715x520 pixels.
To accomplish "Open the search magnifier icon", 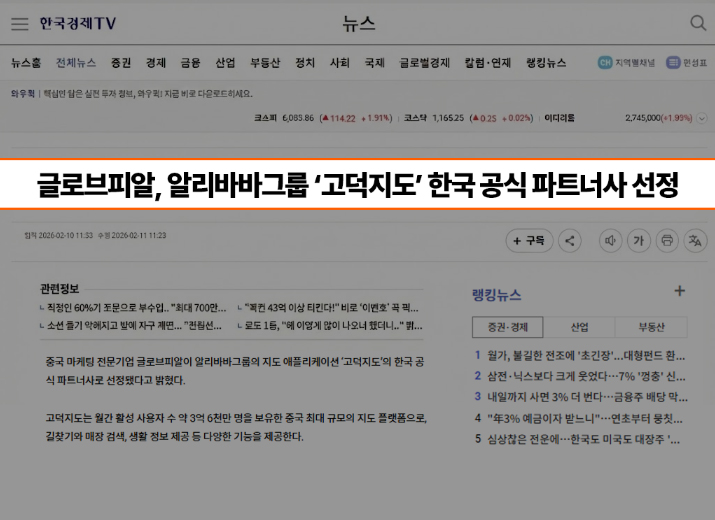I will point(698,23).
